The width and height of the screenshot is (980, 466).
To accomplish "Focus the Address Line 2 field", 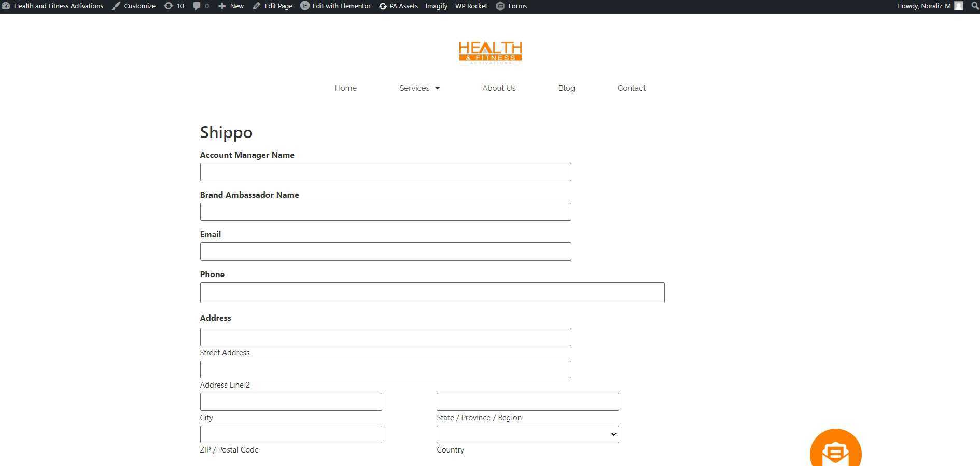I will tap(386, 369).
